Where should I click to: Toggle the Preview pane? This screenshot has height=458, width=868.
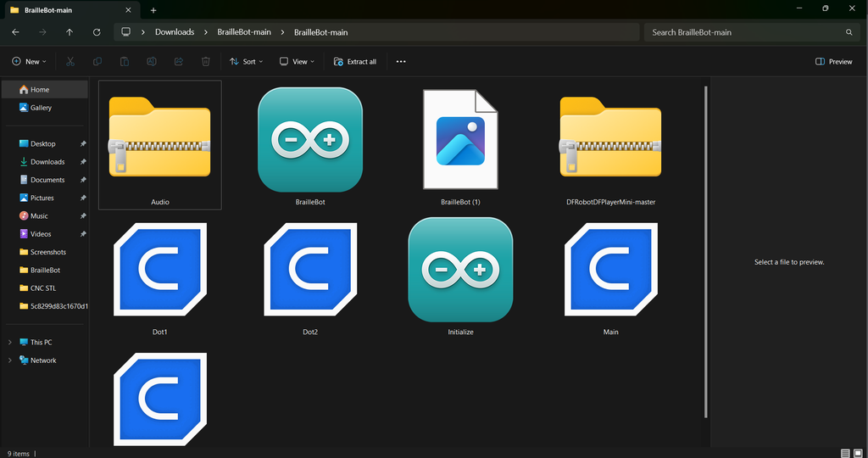click(x=834, y=61)
